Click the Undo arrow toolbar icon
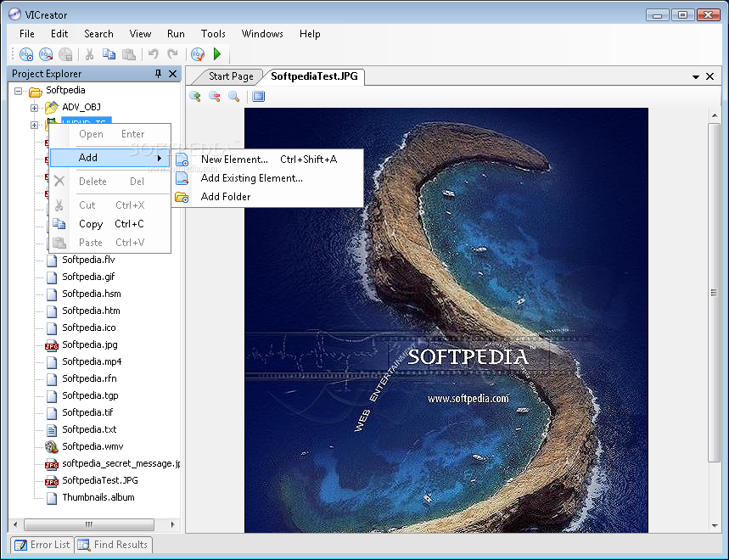Screen dimensions: 729x560 [153, 54]
